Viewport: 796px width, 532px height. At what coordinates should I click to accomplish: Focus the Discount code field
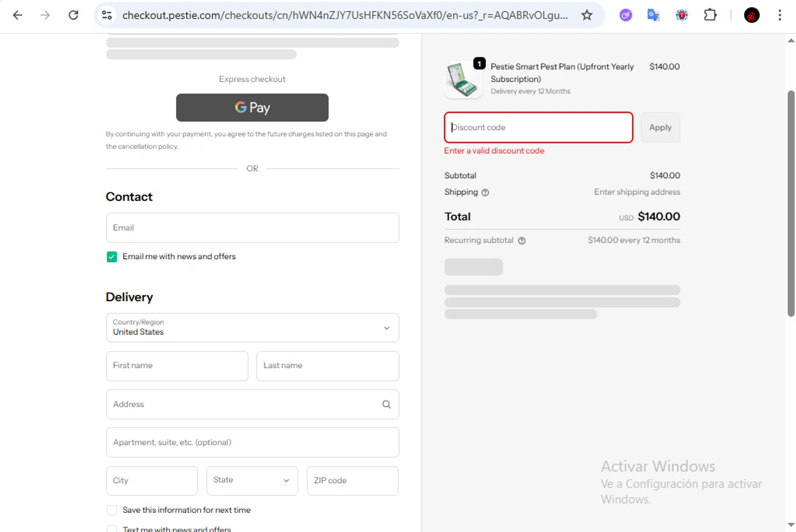click(538, 127)
